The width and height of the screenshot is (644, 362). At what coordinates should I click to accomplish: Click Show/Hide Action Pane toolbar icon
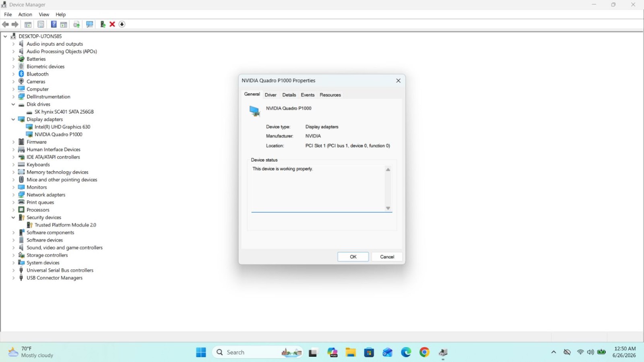[x=64, y=25]
